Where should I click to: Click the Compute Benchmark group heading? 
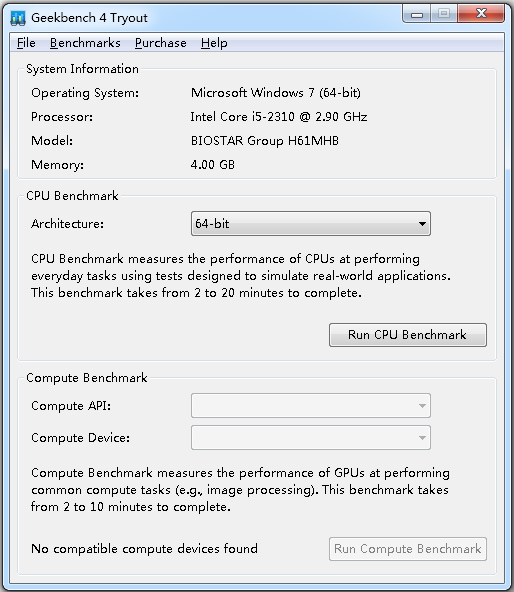pyautogui.click(x=86, y=378)
